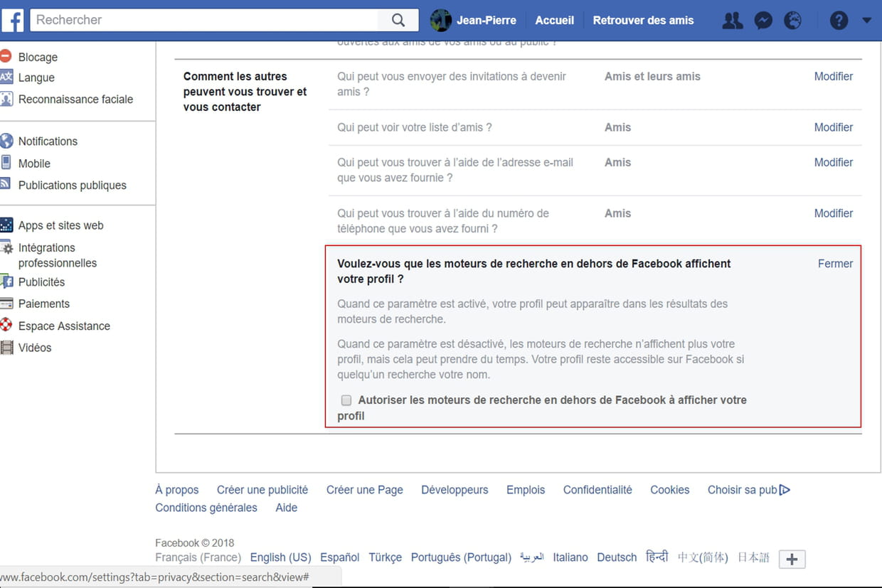The image size is (882, 588).
Task: Click the Apps et sites web icon
Action: coord(6,225)
